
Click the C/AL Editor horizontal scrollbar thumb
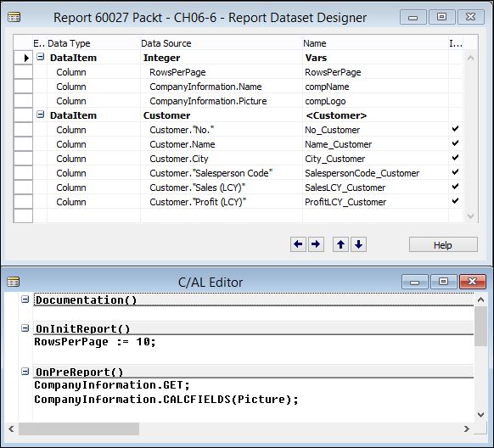(79, 428)
